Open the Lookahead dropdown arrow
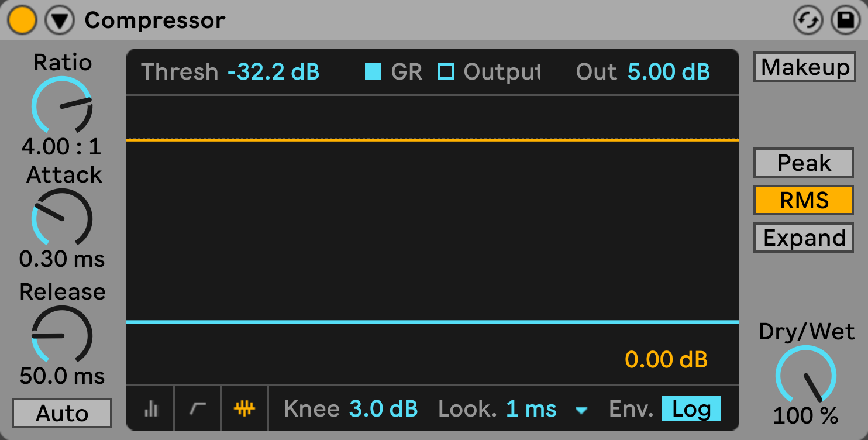 click(x=581, y=410)
